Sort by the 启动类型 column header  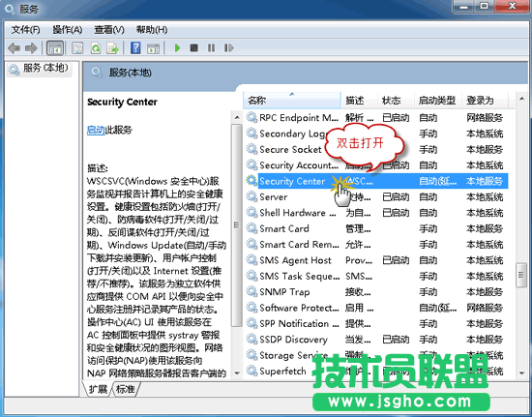[438, 100]
